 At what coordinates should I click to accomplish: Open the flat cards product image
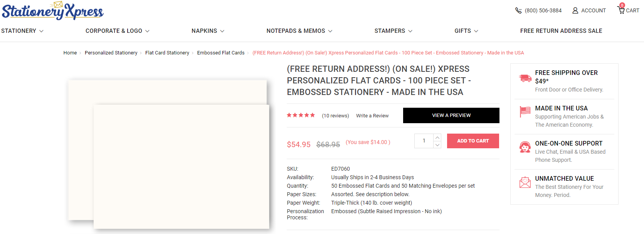tap(169, 154)
